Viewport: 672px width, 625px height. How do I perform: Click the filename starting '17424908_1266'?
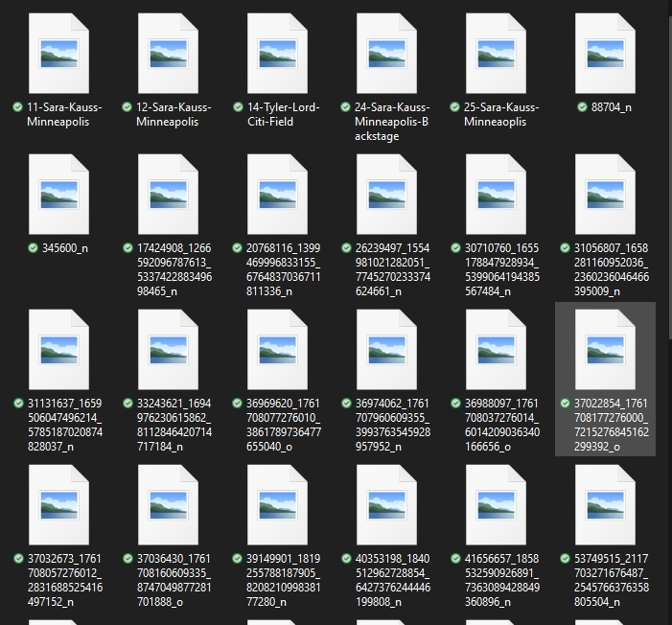[174, 269]
